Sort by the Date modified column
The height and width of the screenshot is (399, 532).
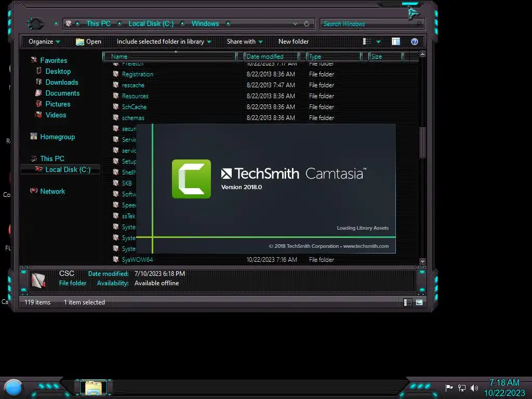click(271, 56)
